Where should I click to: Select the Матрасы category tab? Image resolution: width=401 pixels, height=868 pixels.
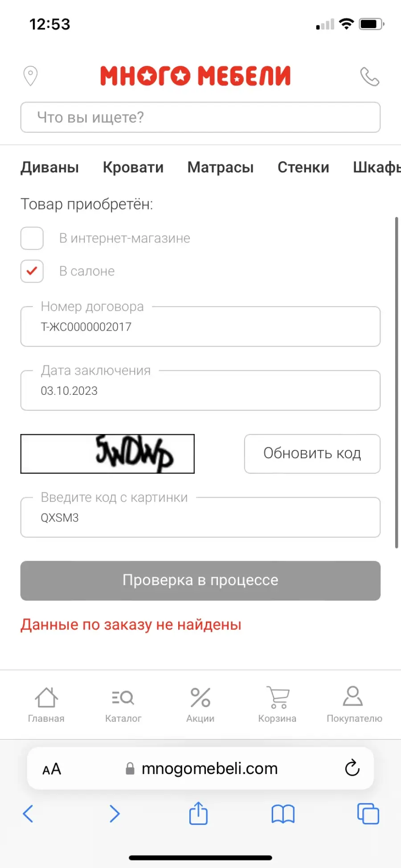pos(221,168)
